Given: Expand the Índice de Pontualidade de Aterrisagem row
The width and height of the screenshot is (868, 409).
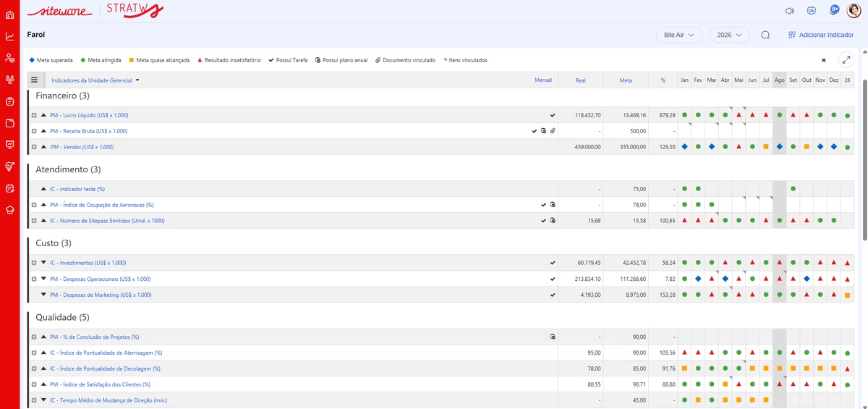Looking at the screenshot, I should [x=34, y=353].
